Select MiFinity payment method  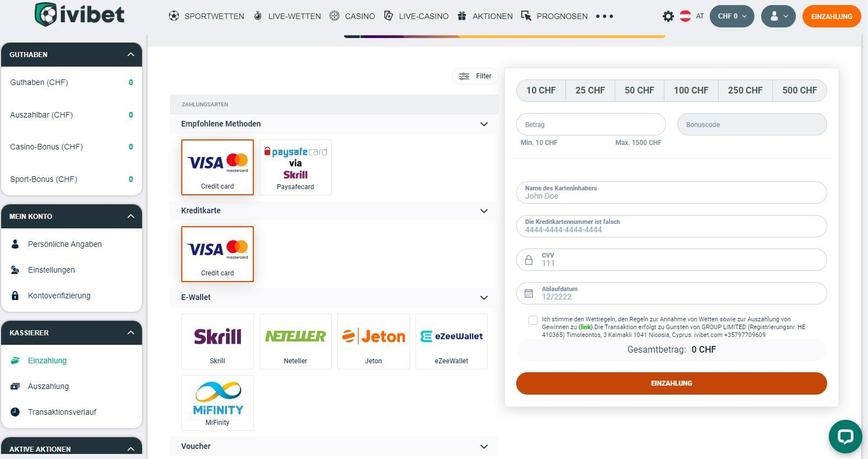pyautogui.click(x=217, y=402)
